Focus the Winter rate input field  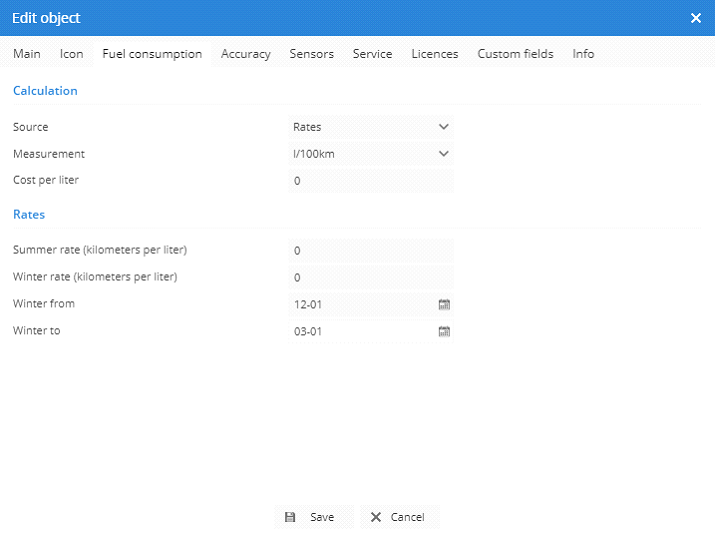(x=371, y=277)
